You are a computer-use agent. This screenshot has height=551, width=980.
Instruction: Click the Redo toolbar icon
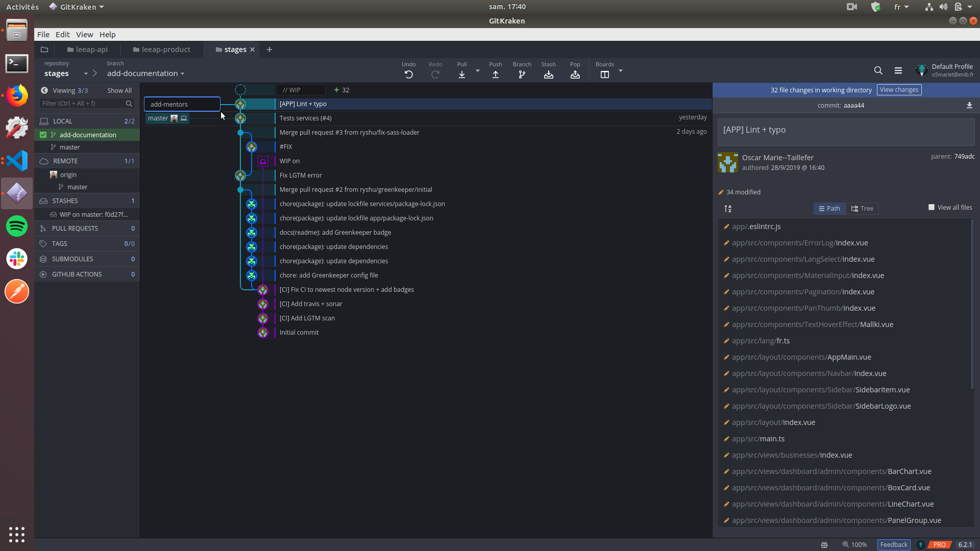435,74
